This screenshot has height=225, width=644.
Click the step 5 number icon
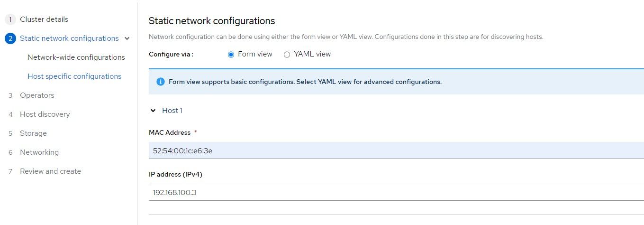tap(10, 133)
